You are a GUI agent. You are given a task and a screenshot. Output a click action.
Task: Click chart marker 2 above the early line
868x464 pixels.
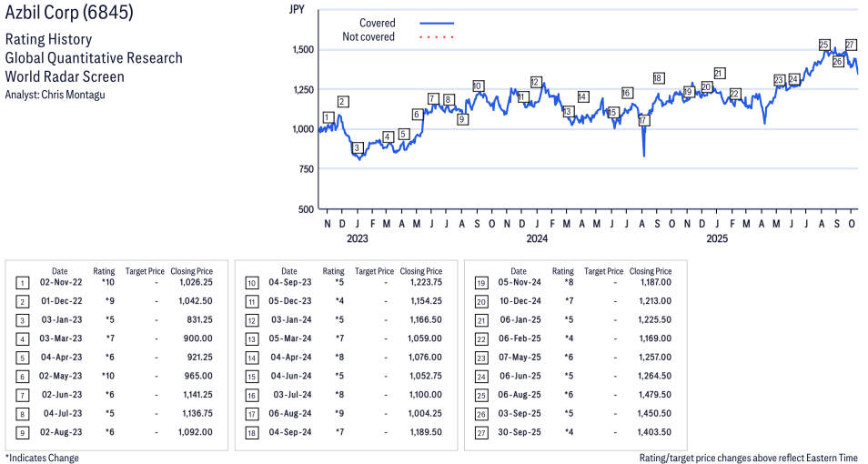coord(343,101)
